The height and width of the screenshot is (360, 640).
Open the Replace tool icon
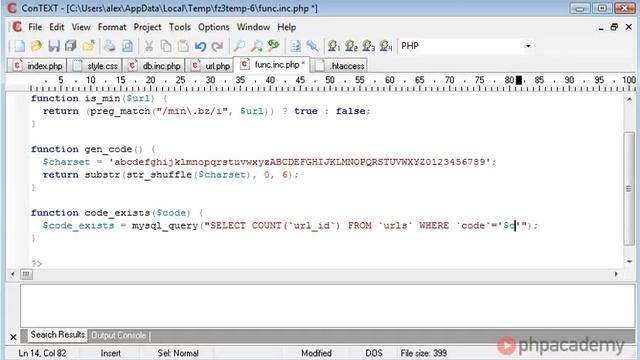point(273,46)
